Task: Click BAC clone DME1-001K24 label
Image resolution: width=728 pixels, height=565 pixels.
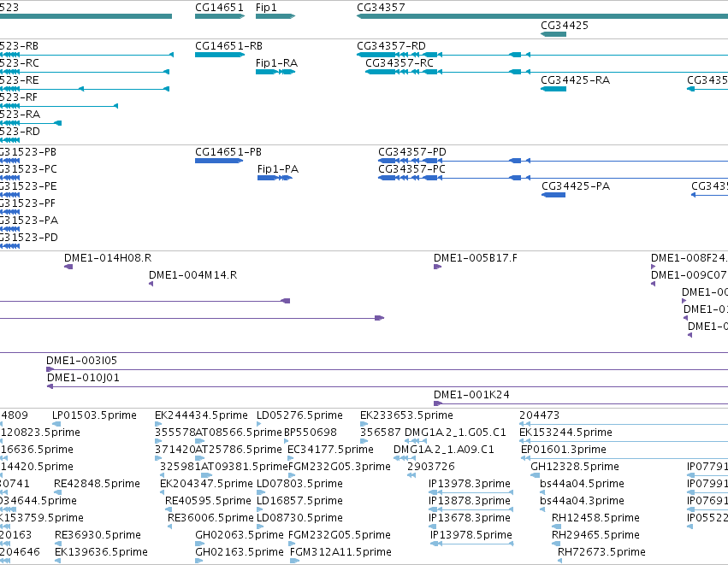Action: click(471, 395)
